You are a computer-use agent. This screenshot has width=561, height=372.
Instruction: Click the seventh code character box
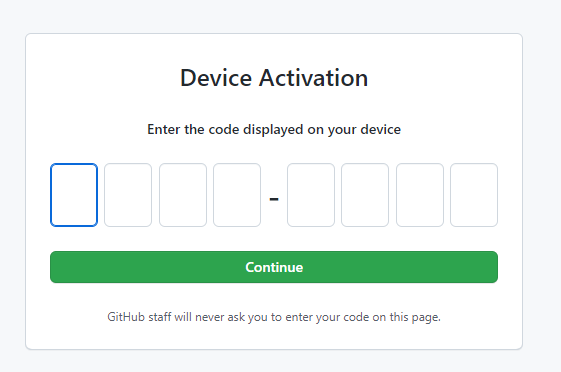pos(420,195)
